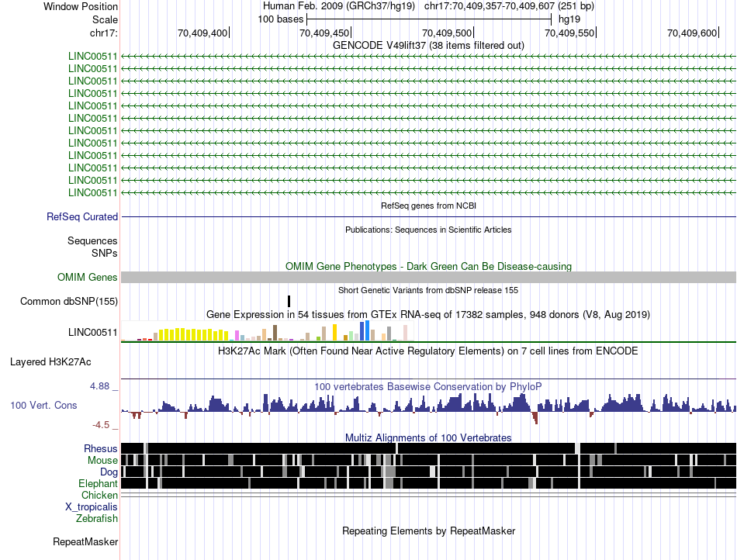Open the GENCODE V49lift37 track title
Screen dimensions: 737x560
(428, 45)
